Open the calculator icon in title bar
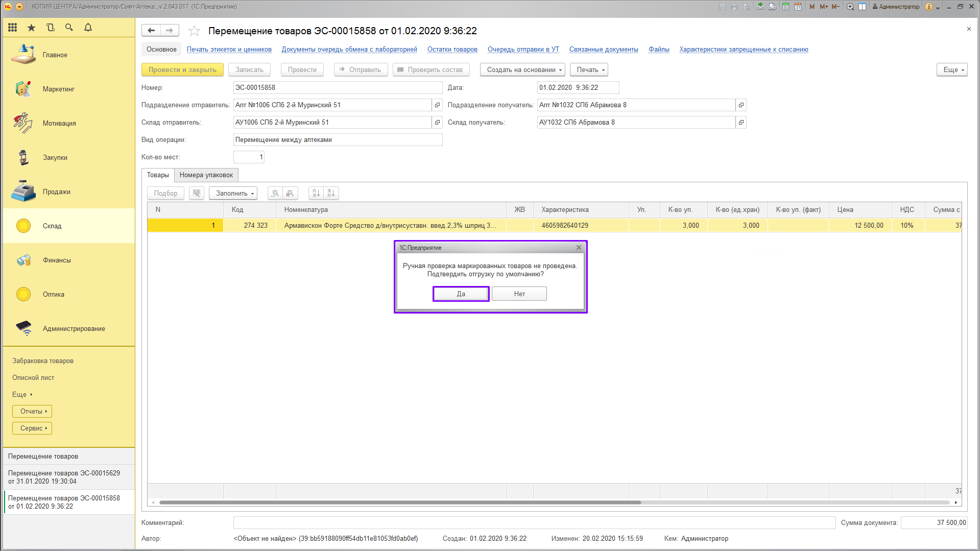The width and height of the screenshot is (980, 551). [785, 7]
